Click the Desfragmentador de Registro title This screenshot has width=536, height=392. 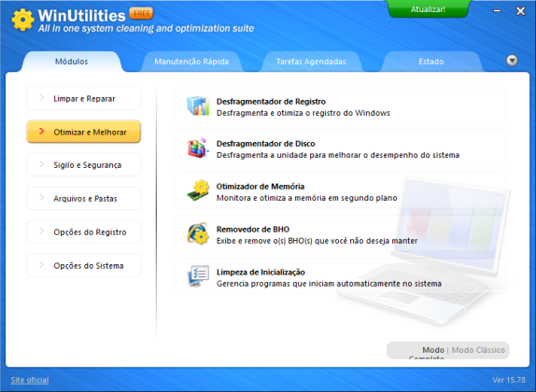(271, 102)
